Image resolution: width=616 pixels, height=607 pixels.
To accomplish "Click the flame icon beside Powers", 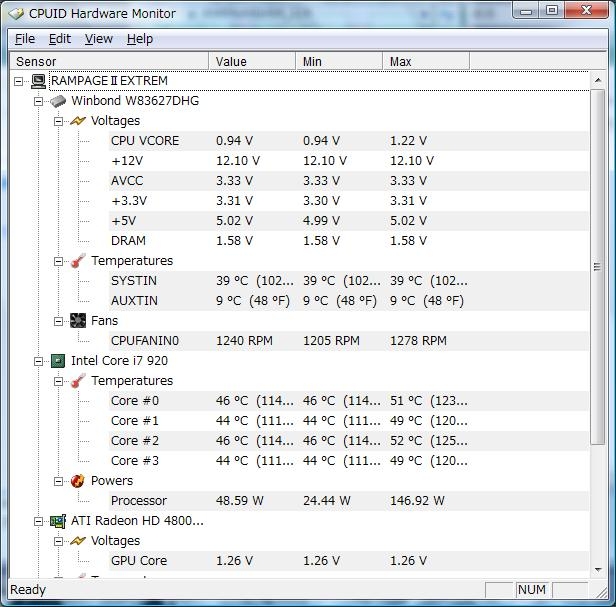I will pyautogui.click(x=78, y=480).
